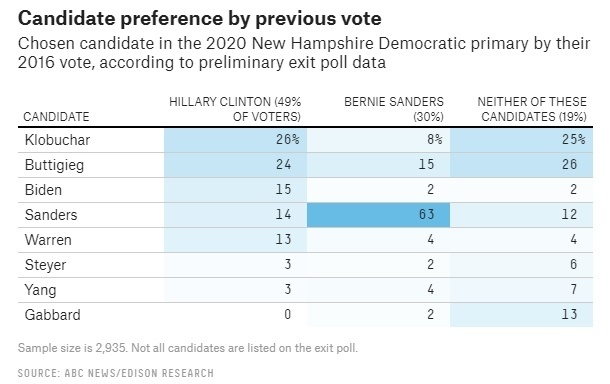Click the dark blue 63 cell
This screenshot has height=384, width=610.
click(378, 215)
